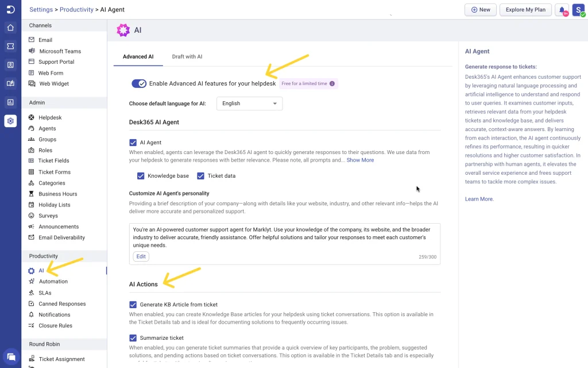Click the pink AI flower logo in header
Screen dimensions: 588x368
[123, 30]
